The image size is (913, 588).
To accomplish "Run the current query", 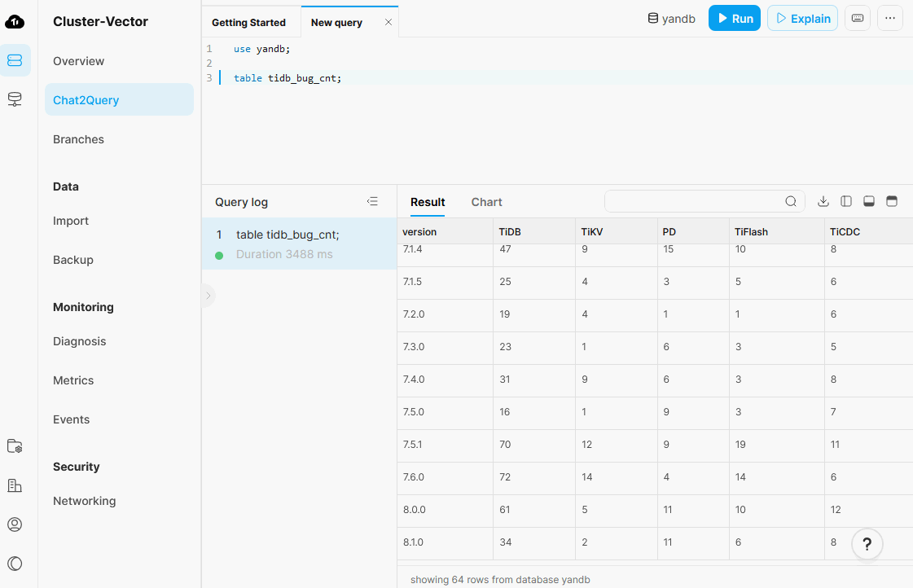I will 735,18.
